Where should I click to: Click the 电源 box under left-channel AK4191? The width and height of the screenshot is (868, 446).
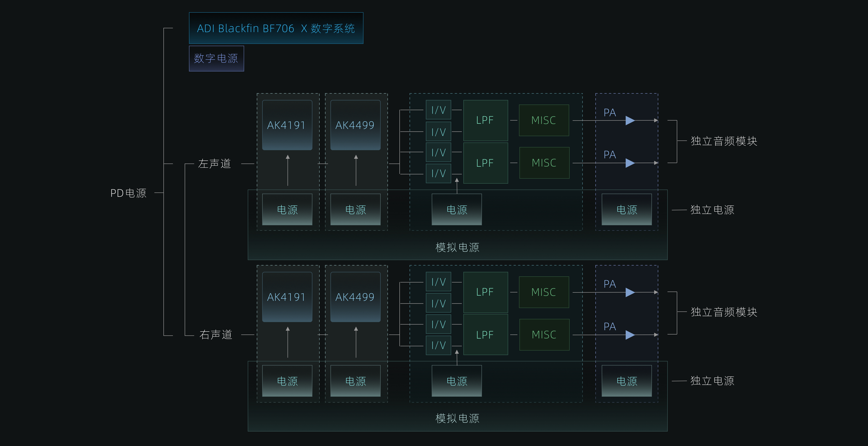(x=287, y=209)
